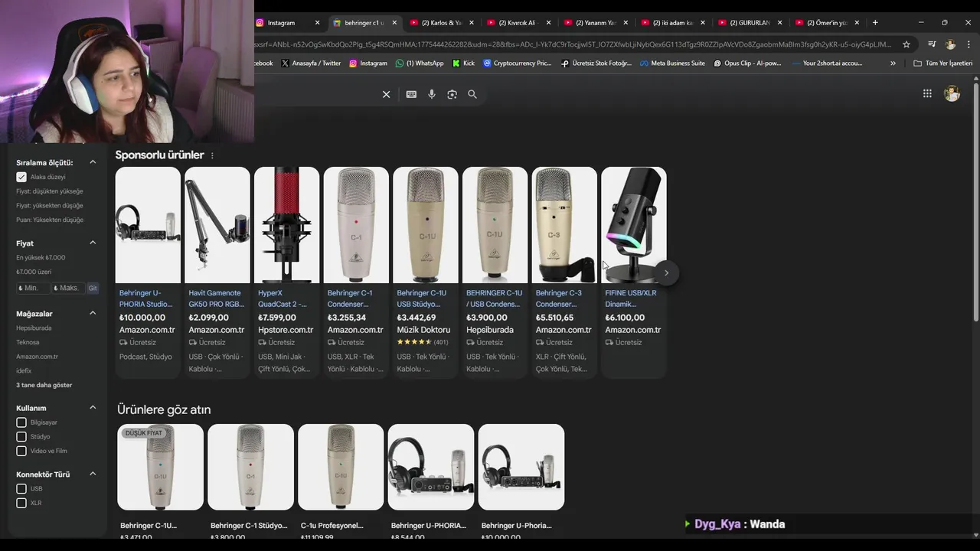Show next sponsored products with arrow

[666, 272]
